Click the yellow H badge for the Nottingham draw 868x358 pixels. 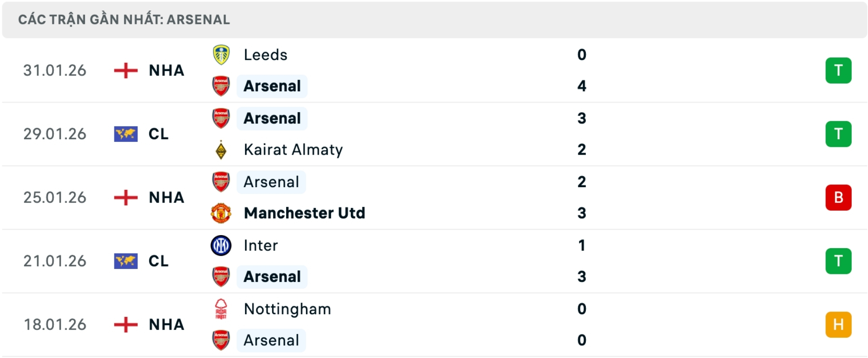pos(839,324)
